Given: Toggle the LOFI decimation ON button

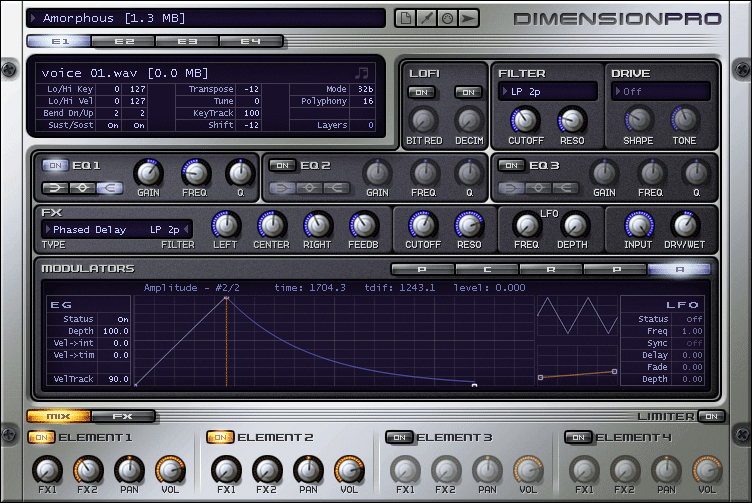Looking at the screenshot, I should pyautogui.click(x=469, y=92).
